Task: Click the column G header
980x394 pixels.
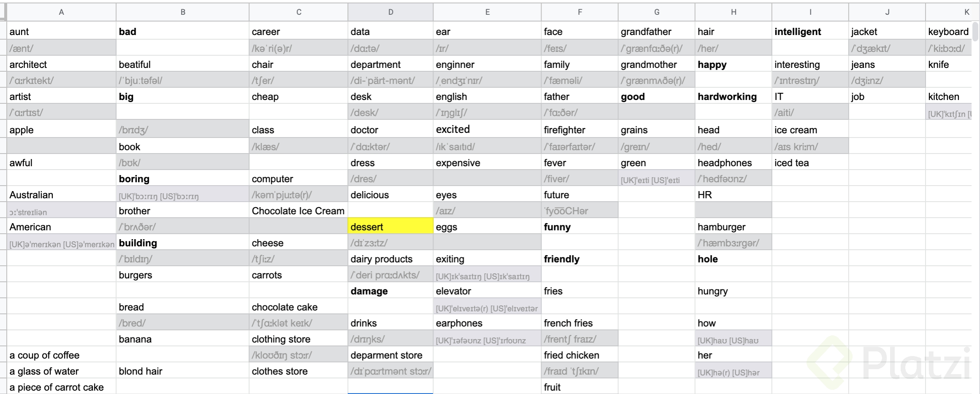Action: (x=656, y=12)
